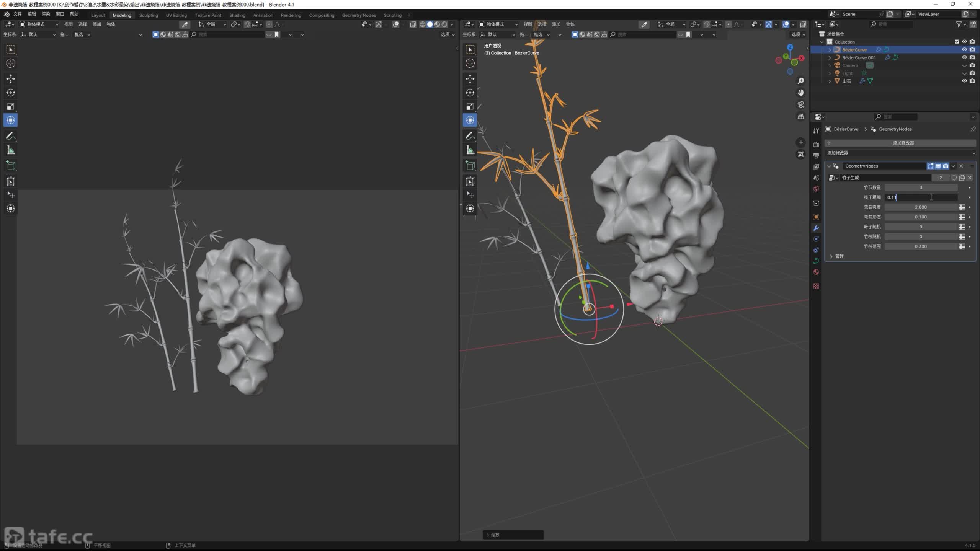
Task: Click the 枝干粗细 input field
Action: 921,197
